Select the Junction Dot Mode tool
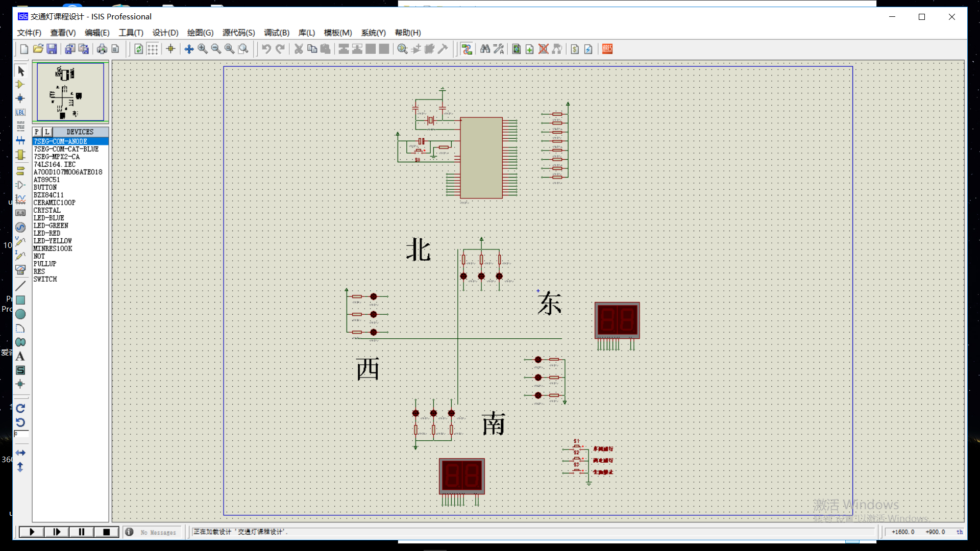This screenshot has width=980, height=551. [x=20, y=98]
